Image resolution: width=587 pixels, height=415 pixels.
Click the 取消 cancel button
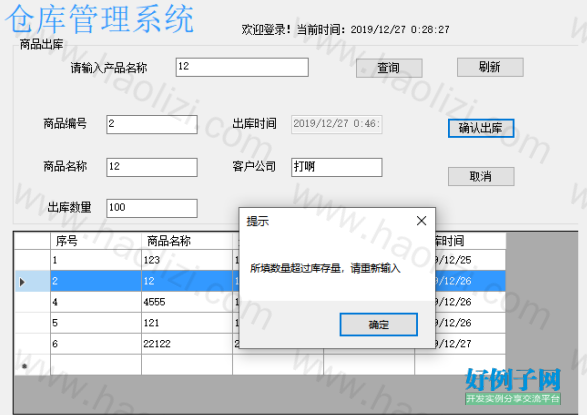(481, 176)
